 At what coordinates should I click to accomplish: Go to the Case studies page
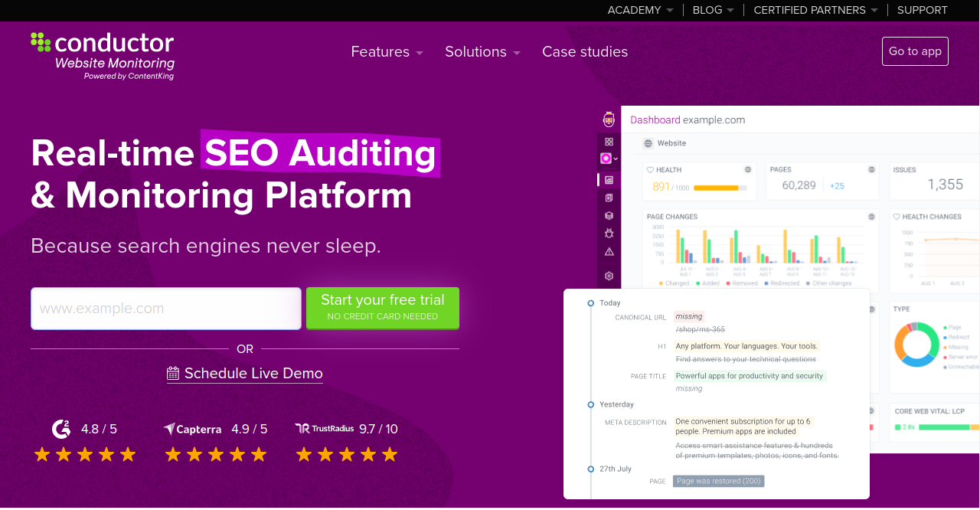[585, 51]
